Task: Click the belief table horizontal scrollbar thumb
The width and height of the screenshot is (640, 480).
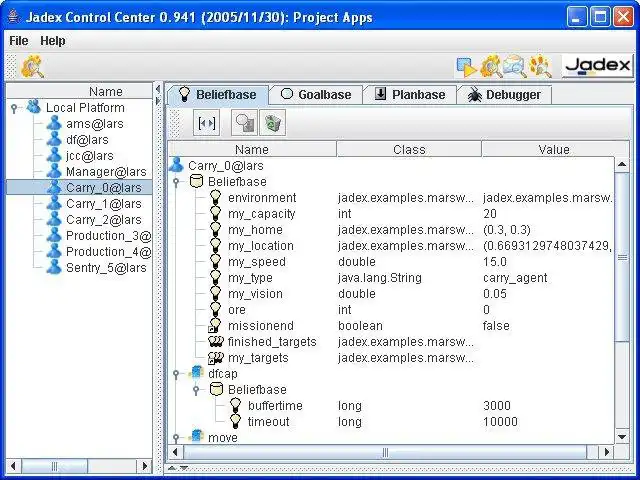Action: tap(385, 452)
